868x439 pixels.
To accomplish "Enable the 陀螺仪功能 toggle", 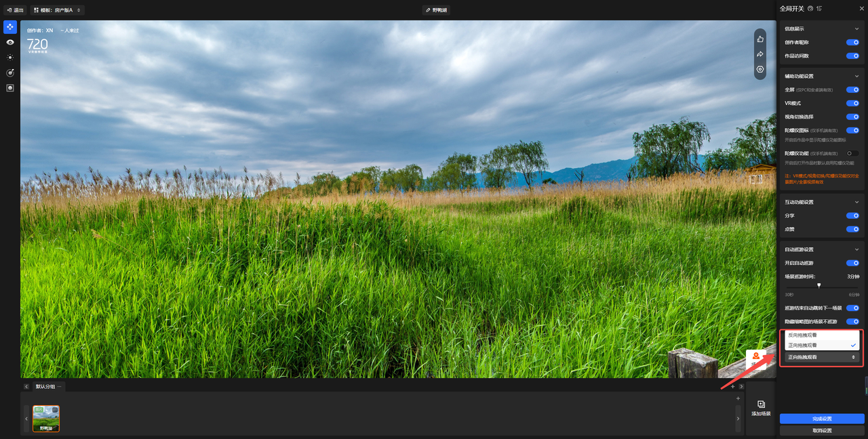I will (x=852, y=153).
